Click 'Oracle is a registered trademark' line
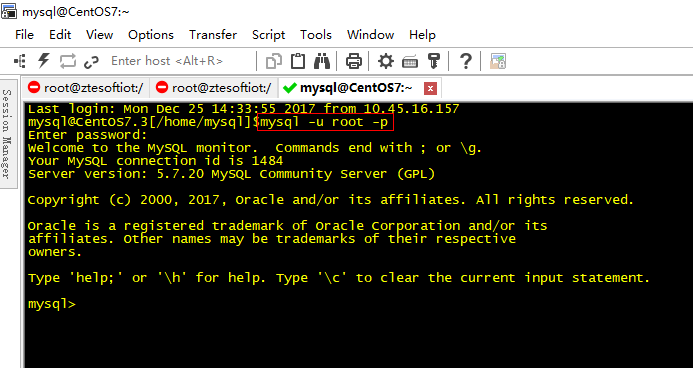 [287, 226]
